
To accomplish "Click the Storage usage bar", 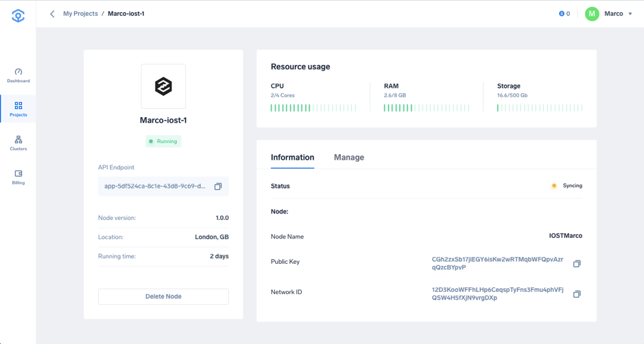I will click(540, 108).
